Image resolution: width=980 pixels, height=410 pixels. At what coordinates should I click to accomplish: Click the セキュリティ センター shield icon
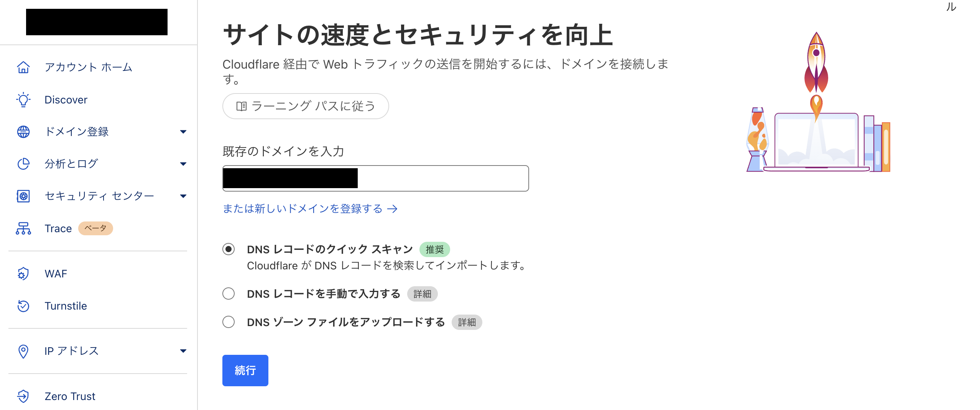(x=23, y=196)
